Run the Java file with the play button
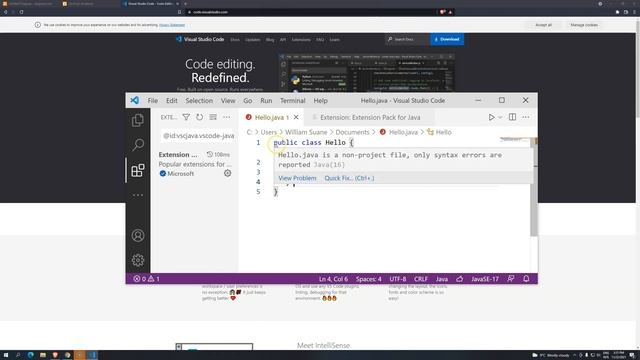This screenshot has width=640, height=360. point(491,117)
